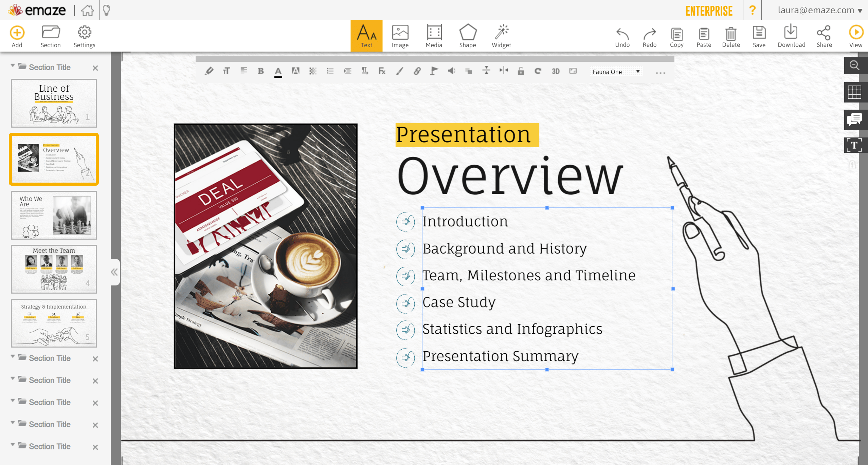Enable 3D text effect
The width and height of the screenshot is (868, 465).
click(x=555, y=72)
